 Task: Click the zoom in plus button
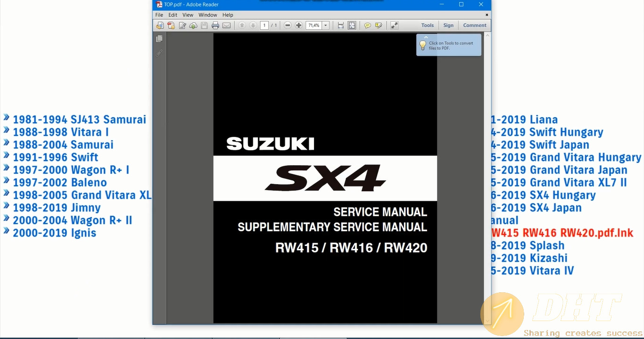coord(298,25)
